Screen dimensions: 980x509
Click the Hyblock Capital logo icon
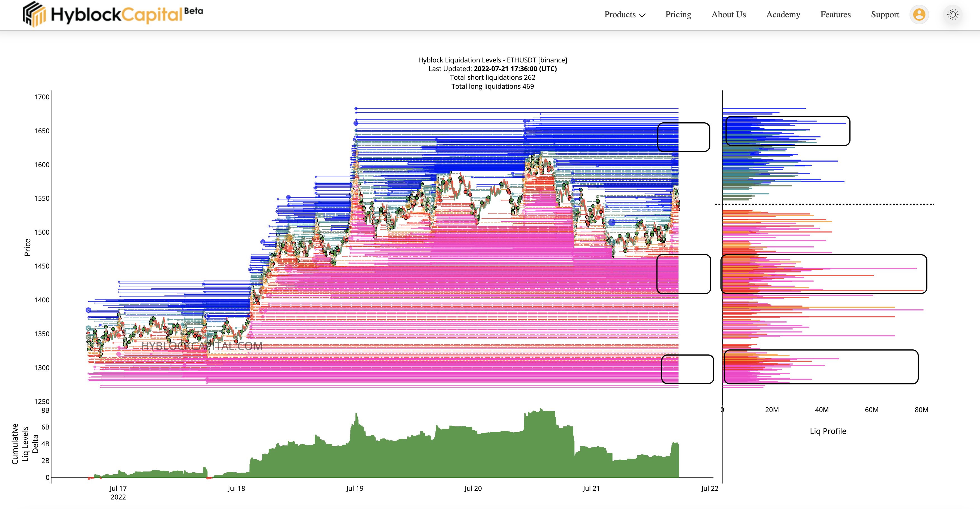(34, 15)
